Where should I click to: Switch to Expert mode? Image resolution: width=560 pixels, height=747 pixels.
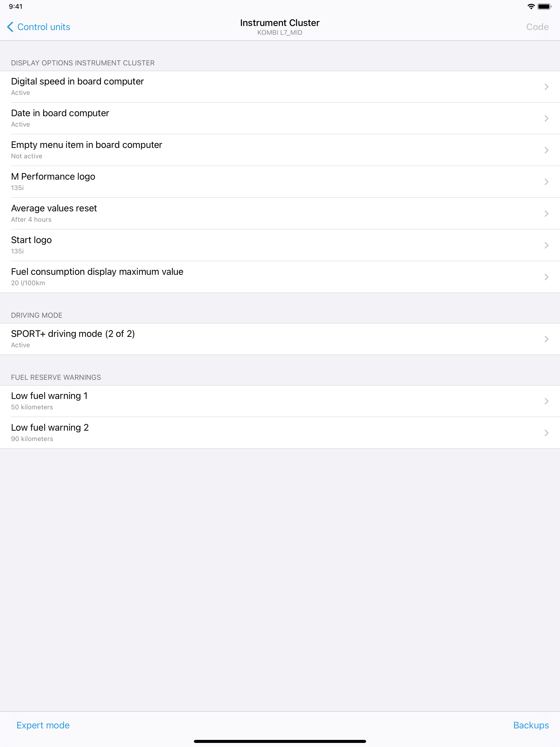(x=43, y=725)
